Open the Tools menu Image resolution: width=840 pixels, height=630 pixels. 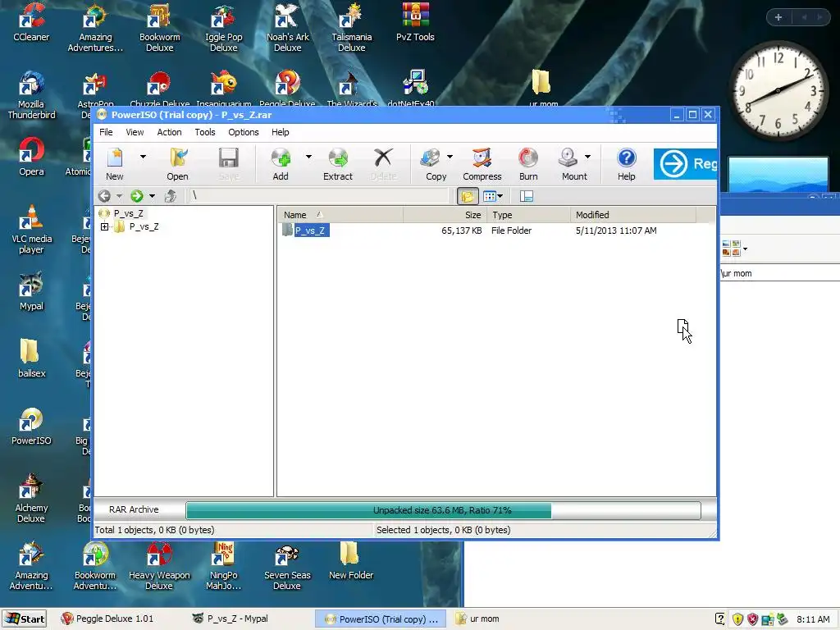[x=204, y=132]
